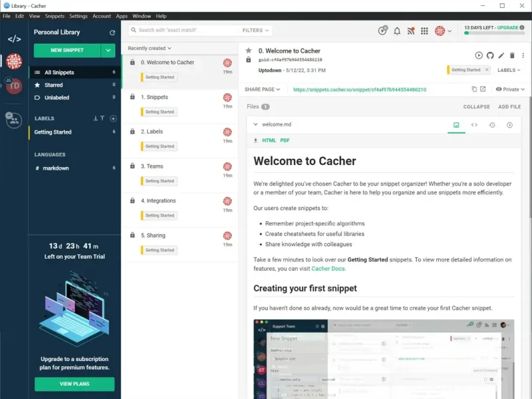The image size is (532, 399).
Task: Star the Welcome to Cacher snippet
Action: point(248,51)
